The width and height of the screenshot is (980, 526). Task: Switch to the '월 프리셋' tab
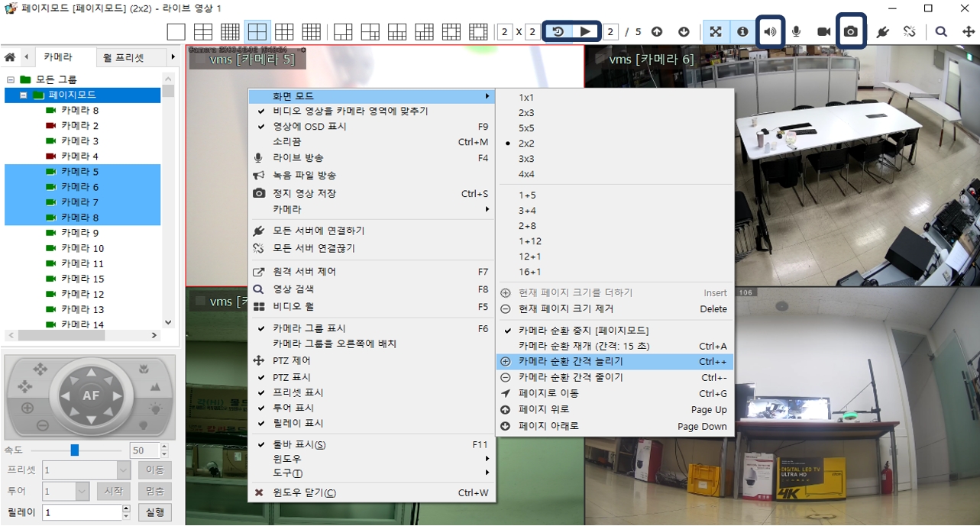coord(124,57)
